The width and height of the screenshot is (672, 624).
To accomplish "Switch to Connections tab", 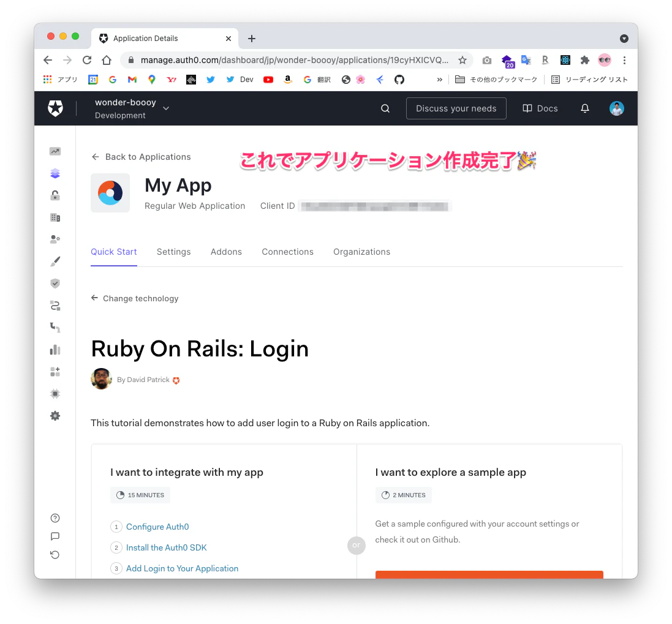I will coord(287,252).
